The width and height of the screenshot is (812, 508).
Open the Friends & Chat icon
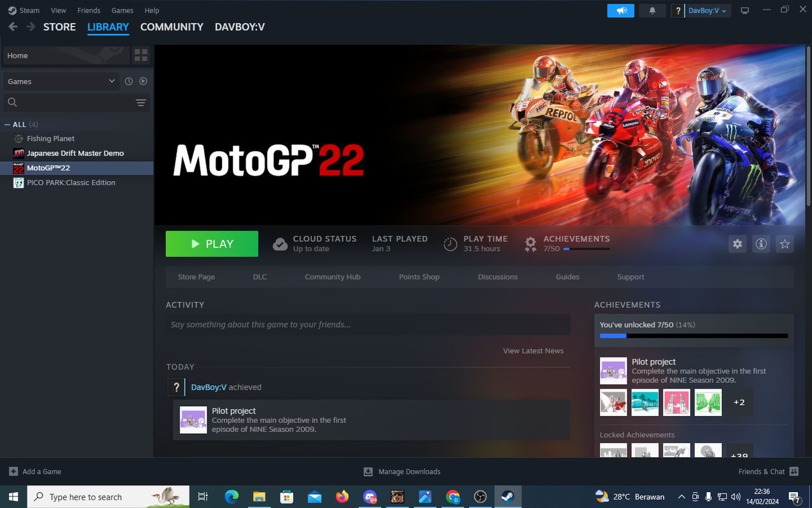794,472
